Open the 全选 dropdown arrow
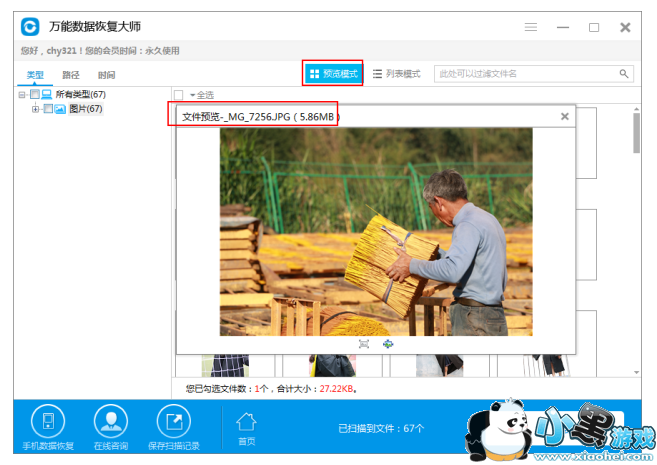The image size is (657, 465). pos(193,95)
